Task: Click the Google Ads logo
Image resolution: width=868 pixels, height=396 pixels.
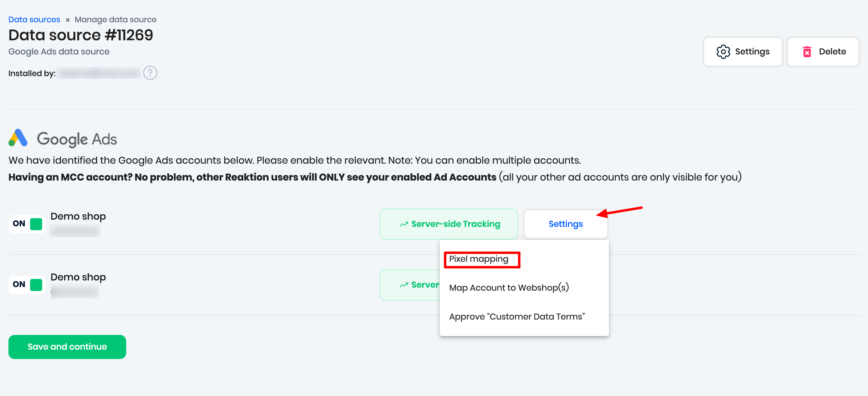Action: pos(18,138)
